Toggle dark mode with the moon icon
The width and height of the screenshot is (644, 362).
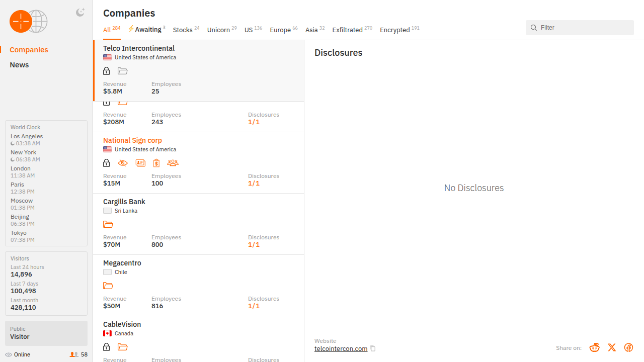click(x=80, y=13)
